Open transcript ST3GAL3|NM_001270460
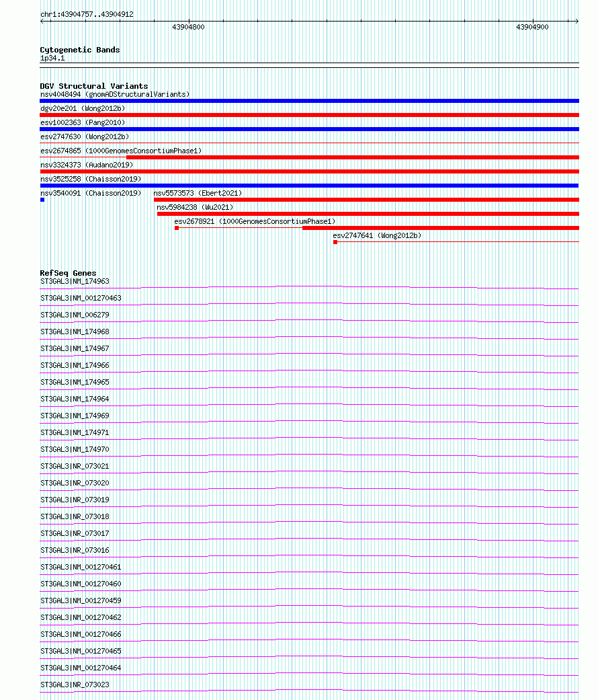Screen dimensions: 598x700 click(x=81, y=584)
